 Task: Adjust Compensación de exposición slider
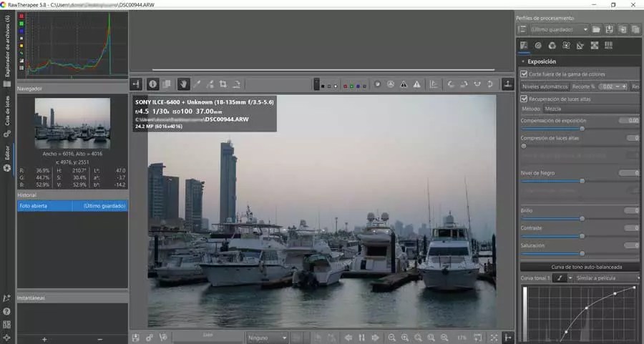[x=582, y=129]
